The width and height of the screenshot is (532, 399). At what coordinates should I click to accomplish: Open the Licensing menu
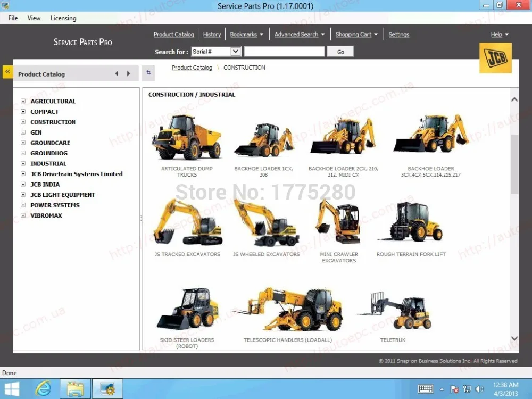[63, 18]
